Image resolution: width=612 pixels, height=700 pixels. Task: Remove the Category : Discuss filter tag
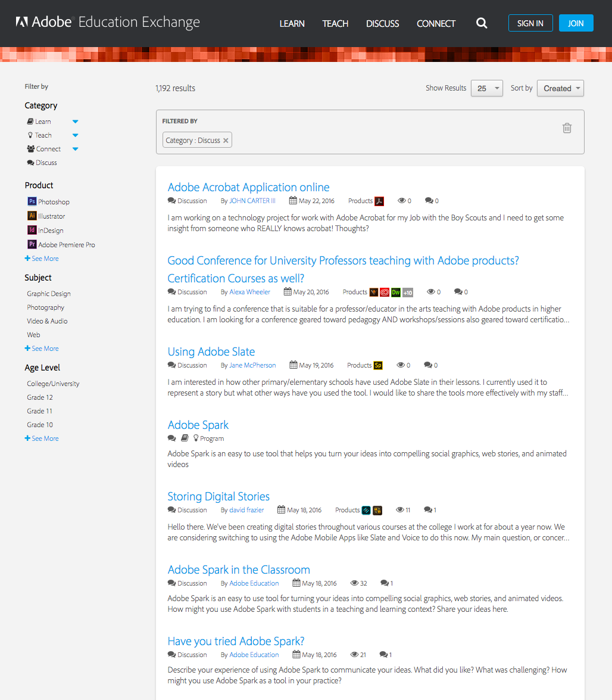coord(226,141)
